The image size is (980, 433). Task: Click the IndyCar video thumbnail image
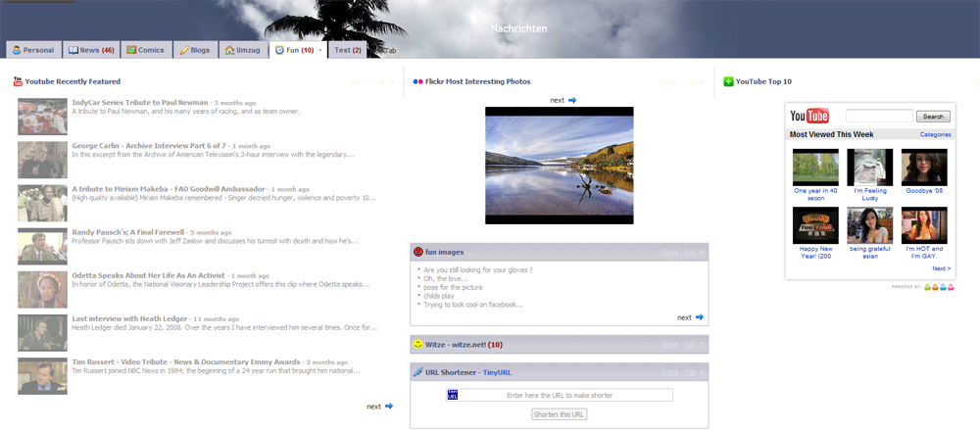(42, 117)
